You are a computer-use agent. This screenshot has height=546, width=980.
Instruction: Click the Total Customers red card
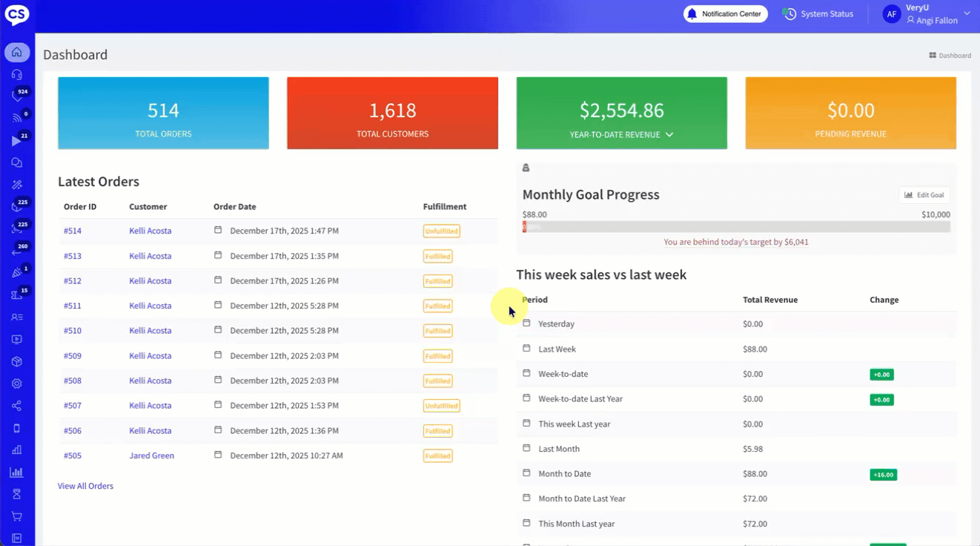click(392, 114)
